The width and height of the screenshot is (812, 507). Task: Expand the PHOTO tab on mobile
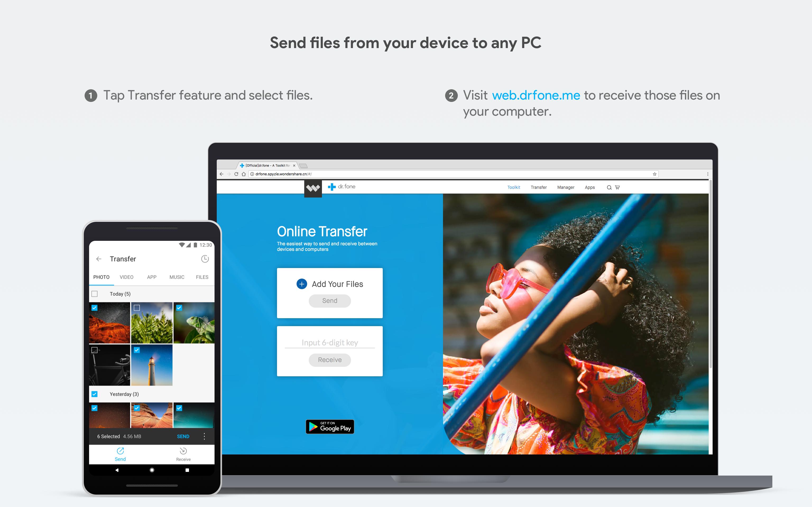click(x=102, y=277)
